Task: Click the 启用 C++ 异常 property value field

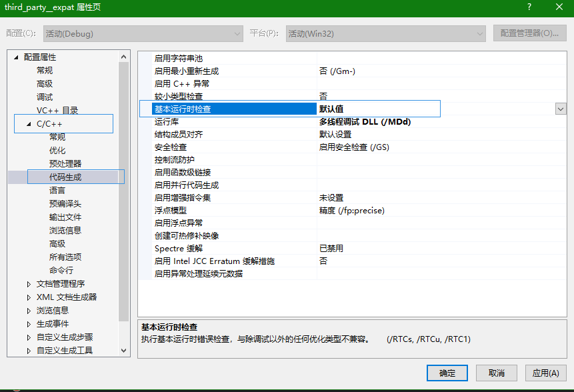Action: [373, 83]
